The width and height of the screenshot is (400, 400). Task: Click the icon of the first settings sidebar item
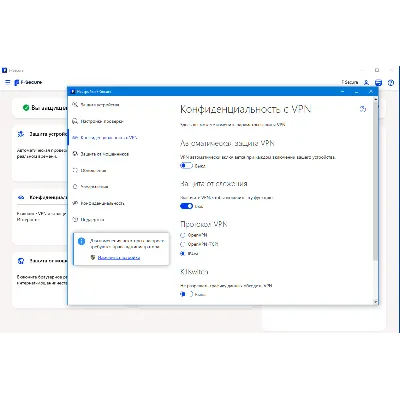pyautogui.click(x=75, y=105)
